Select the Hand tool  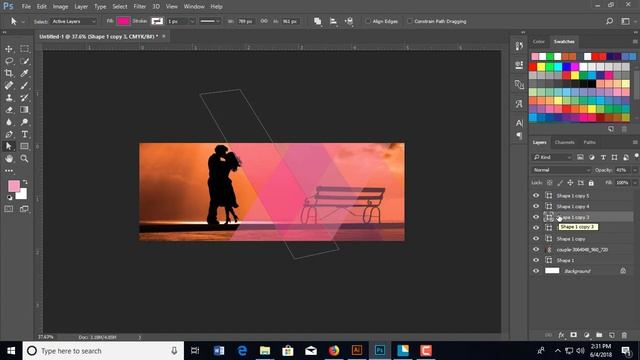[x=9, y=158]
